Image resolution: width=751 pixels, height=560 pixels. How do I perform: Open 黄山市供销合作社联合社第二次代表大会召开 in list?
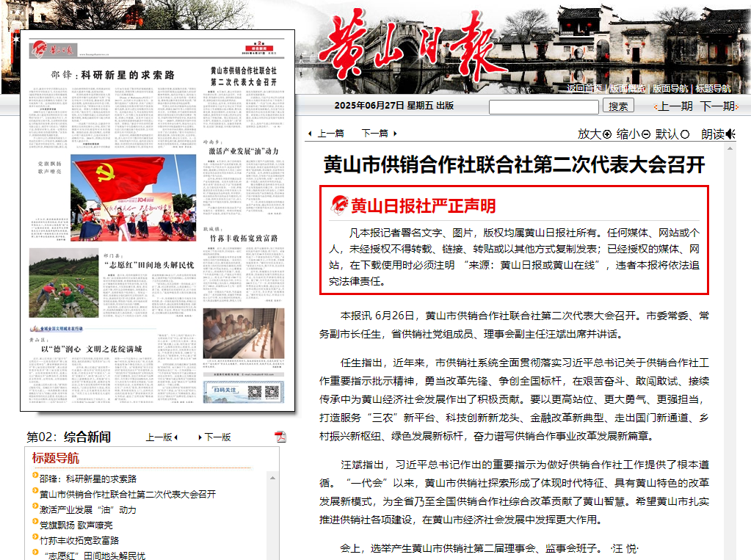(x=128, y=494)
